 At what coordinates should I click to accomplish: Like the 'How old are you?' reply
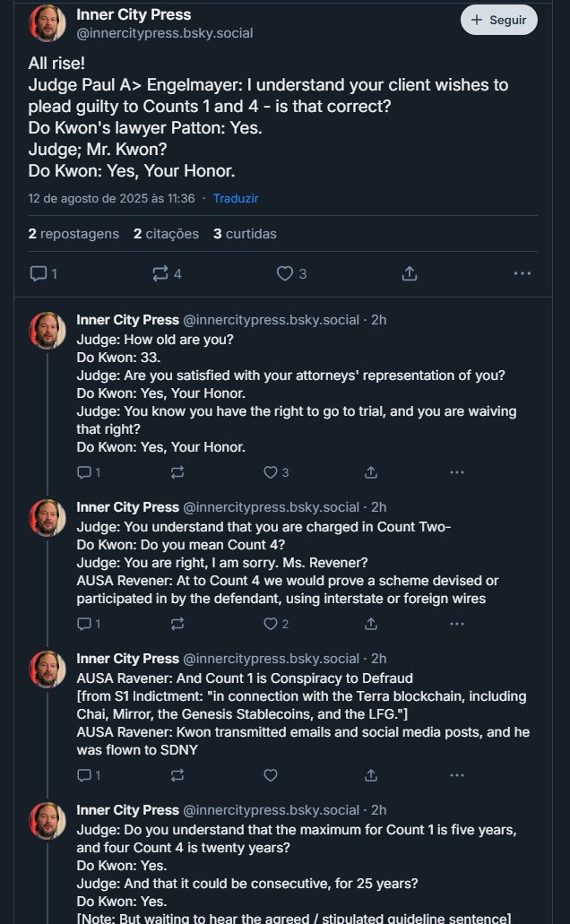point(276,472)
